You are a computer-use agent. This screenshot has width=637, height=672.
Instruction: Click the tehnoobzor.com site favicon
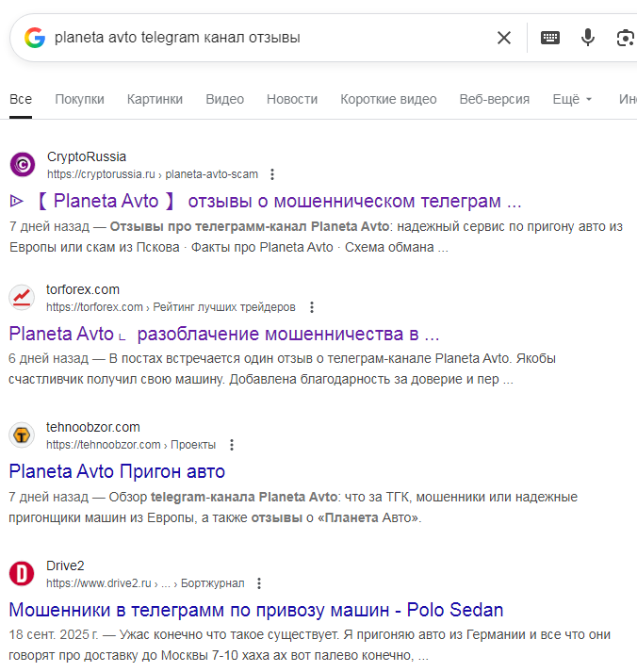(x=23, y=435)
